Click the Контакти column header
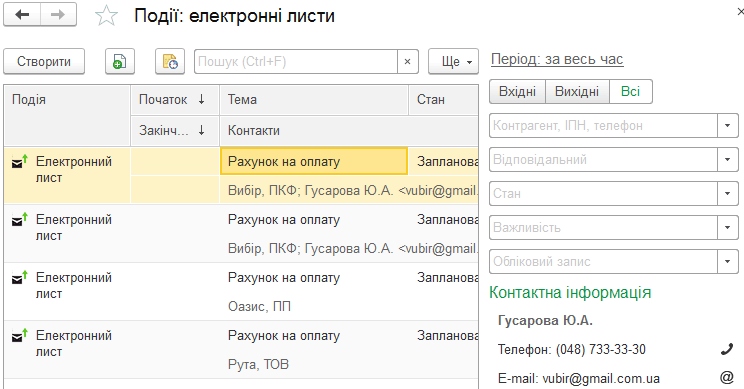 349,130
